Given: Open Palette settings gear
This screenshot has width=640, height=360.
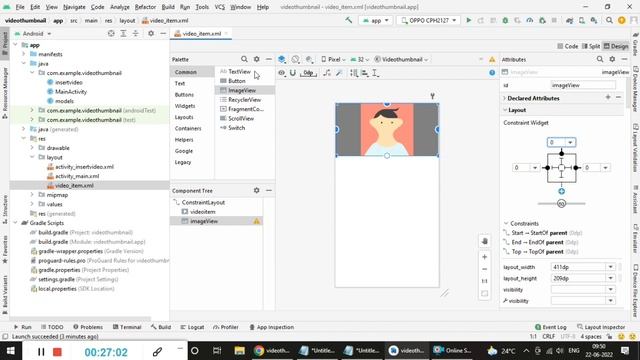Looking at the screenshot, I should pos(256,59).
